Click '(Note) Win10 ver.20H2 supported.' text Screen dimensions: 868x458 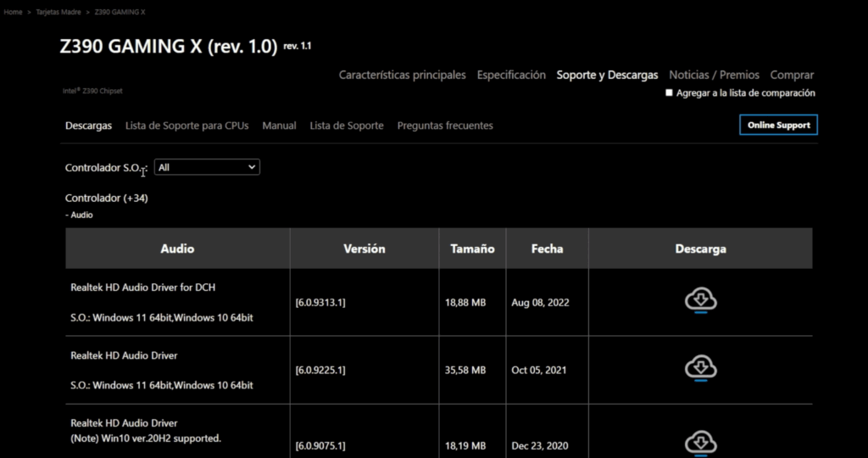click(x=146, y=438)
